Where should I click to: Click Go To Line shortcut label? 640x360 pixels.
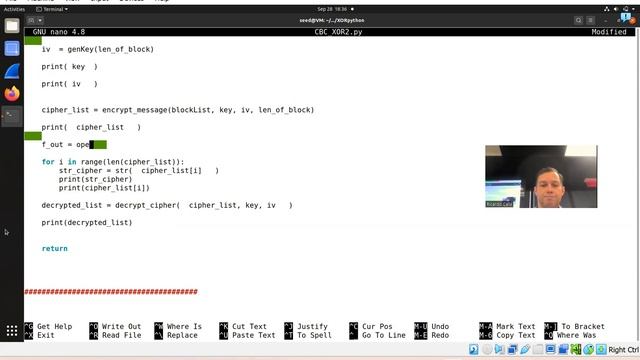coord(384,335)
